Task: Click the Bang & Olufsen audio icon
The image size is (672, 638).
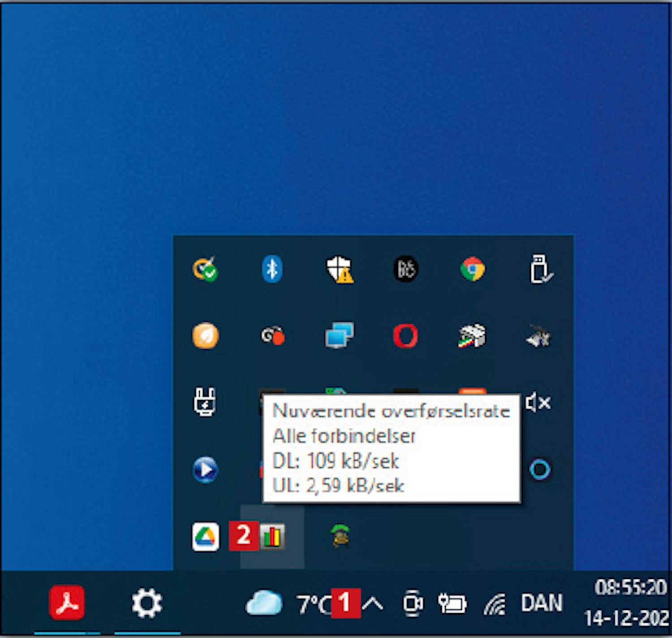Action: pos(406,269)
